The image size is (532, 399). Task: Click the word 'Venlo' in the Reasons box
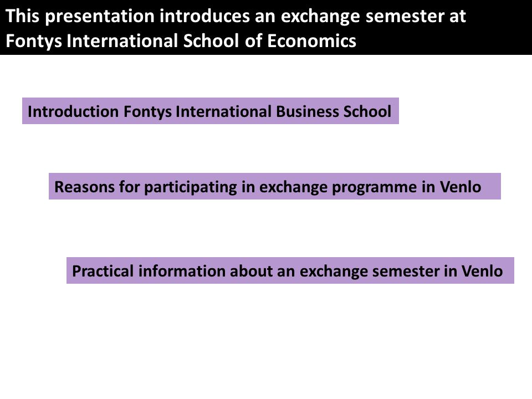[461, 187]
